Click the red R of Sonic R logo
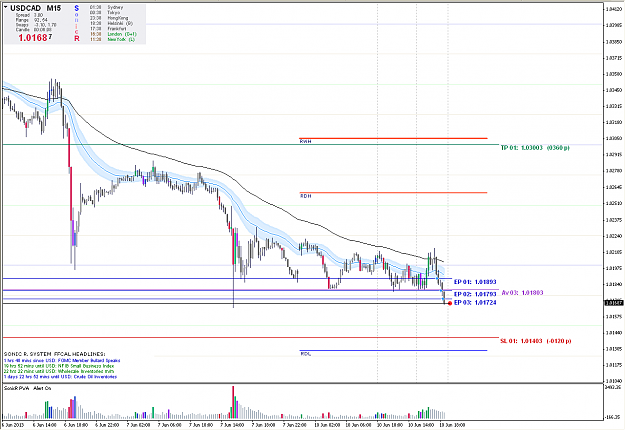Screen dimensions: 625x430 point(77,38)
